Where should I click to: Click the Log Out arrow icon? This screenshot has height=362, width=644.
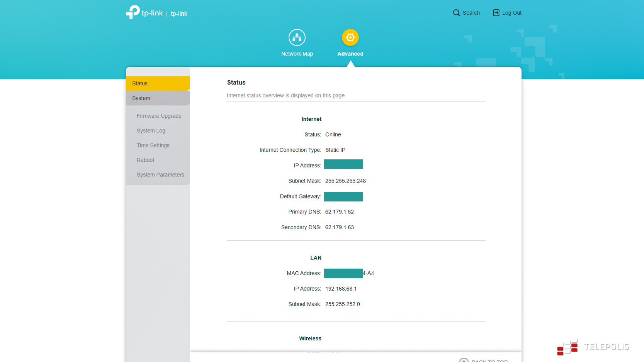point(496,13)
